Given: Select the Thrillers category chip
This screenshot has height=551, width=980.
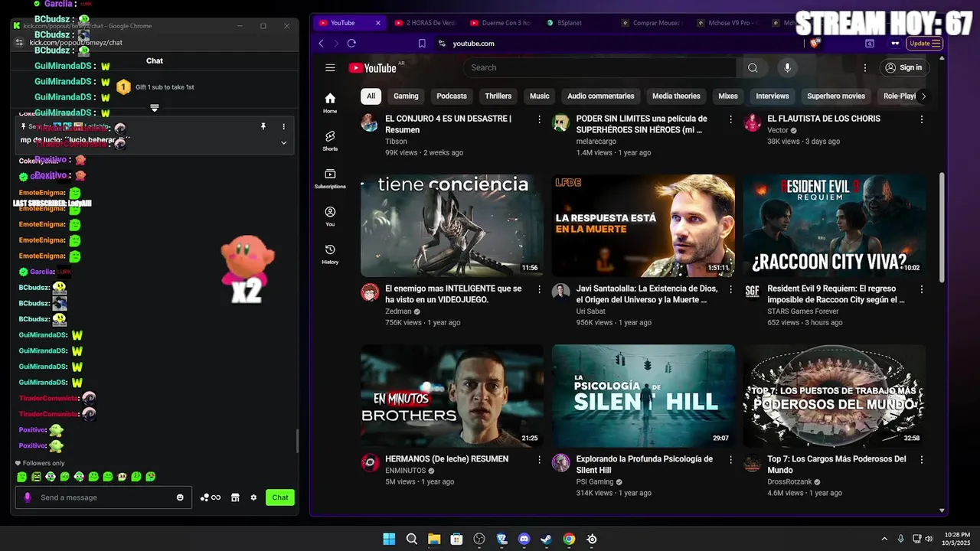Looking at the screenshot, I should [498, 96].
